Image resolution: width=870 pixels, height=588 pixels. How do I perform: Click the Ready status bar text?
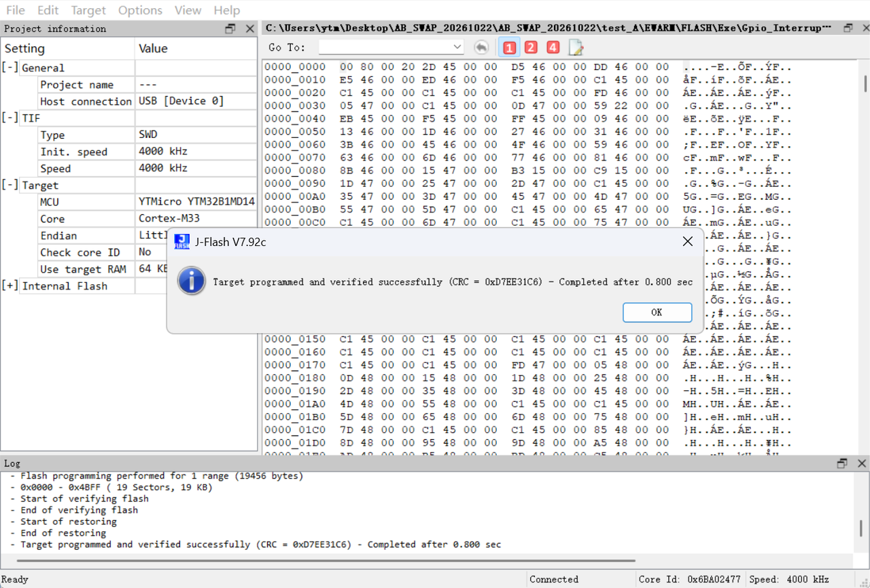pyautogui.click(x=15, y=579)
